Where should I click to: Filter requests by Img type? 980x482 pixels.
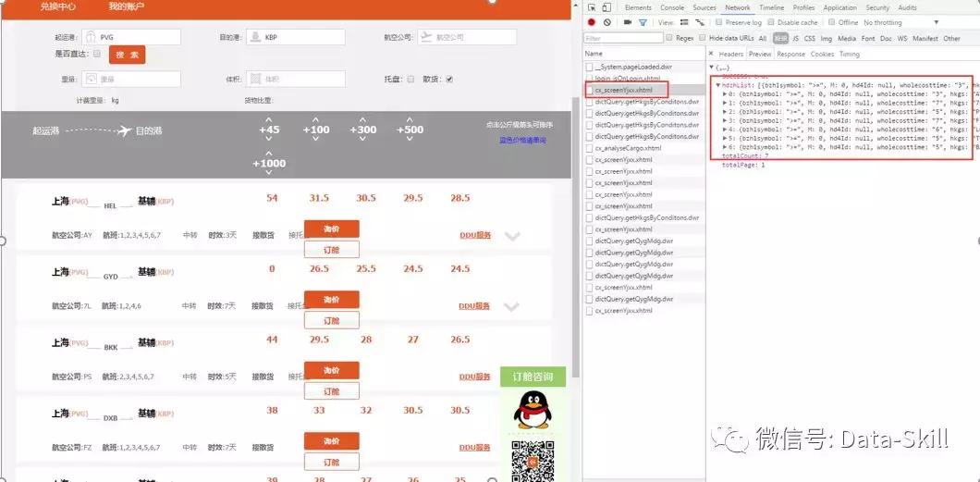click(x=827, y=38)
